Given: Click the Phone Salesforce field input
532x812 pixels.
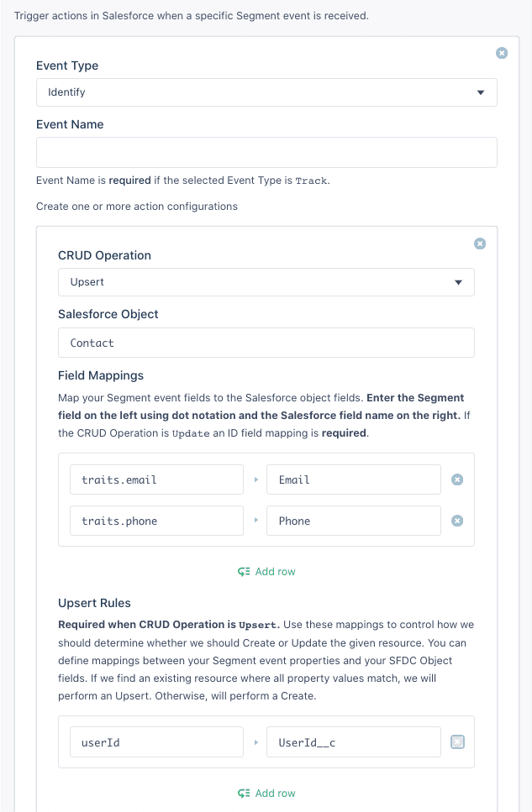Looking at the screenshot, I should click(353, 520).
